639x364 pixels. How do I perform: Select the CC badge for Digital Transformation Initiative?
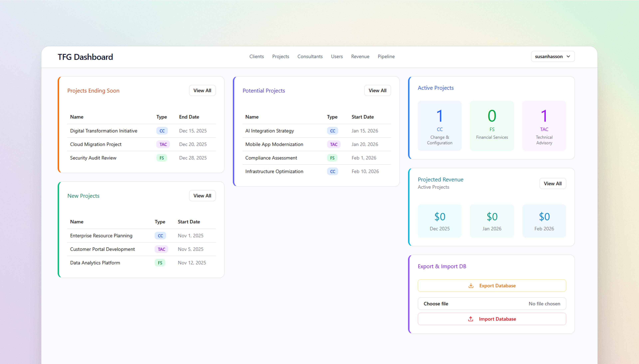pos(162,130)
